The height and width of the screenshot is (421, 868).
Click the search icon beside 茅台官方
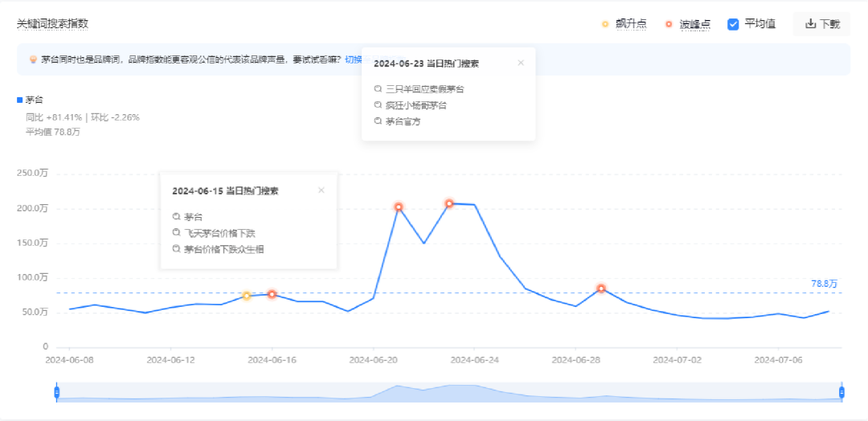point(378,121)
